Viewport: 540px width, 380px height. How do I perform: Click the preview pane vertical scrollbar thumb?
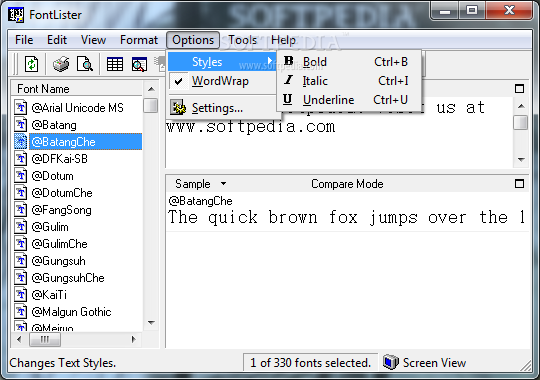click(x=521, y=122)
